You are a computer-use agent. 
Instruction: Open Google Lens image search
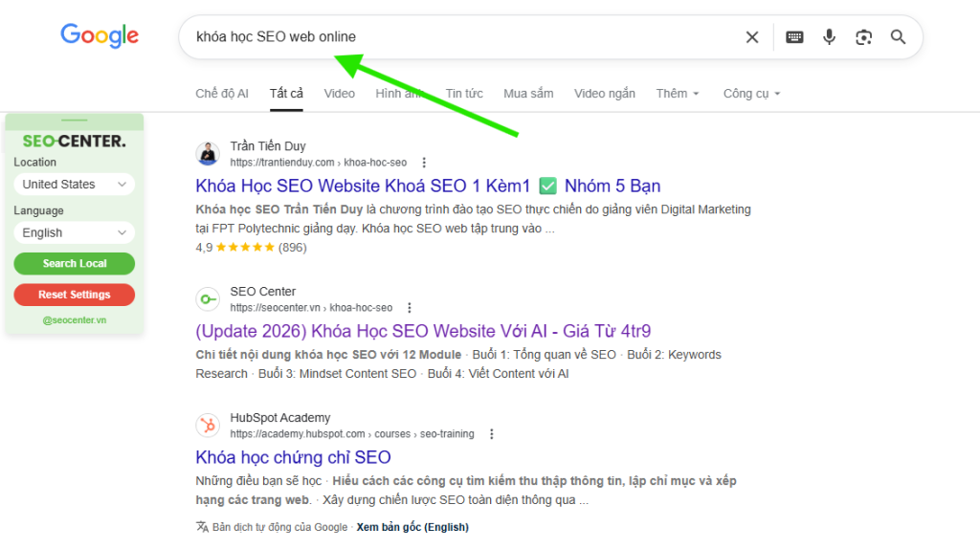pyautogui.click(x=863, y=37)
